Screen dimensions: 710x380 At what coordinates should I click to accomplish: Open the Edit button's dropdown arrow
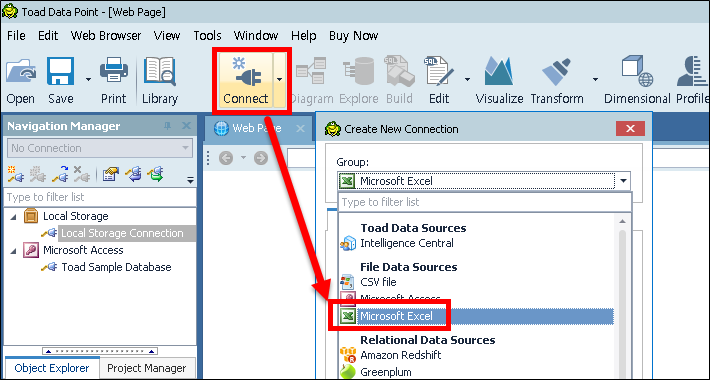tap(467, 80)
